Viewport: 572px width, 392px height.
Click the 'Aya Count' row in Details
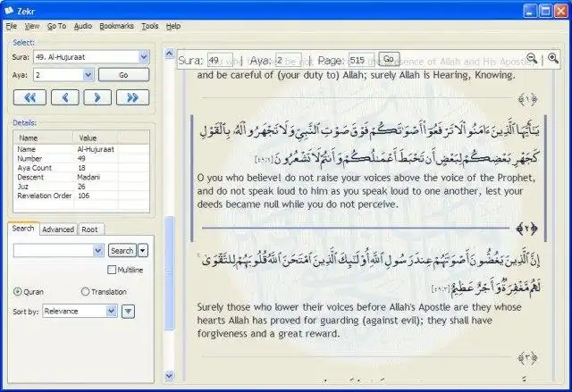[81, 168]
